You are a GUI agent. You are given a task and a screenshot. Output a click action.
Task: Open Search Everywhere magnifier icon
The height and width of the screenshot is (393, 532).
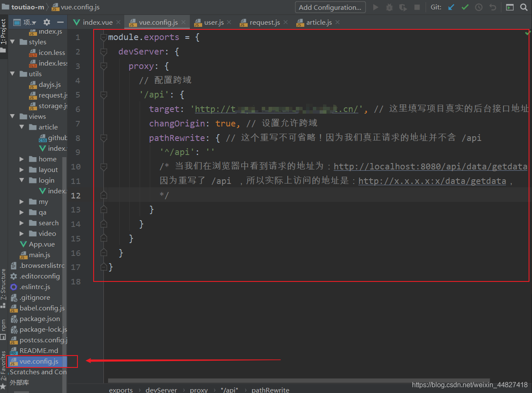pyautogui.click(x=523, y=7)
